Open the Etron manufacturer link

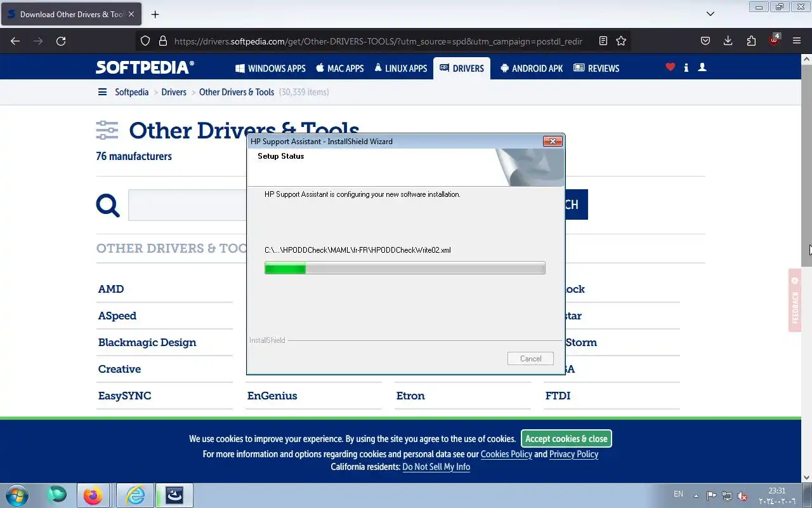(x=410, y=396)
